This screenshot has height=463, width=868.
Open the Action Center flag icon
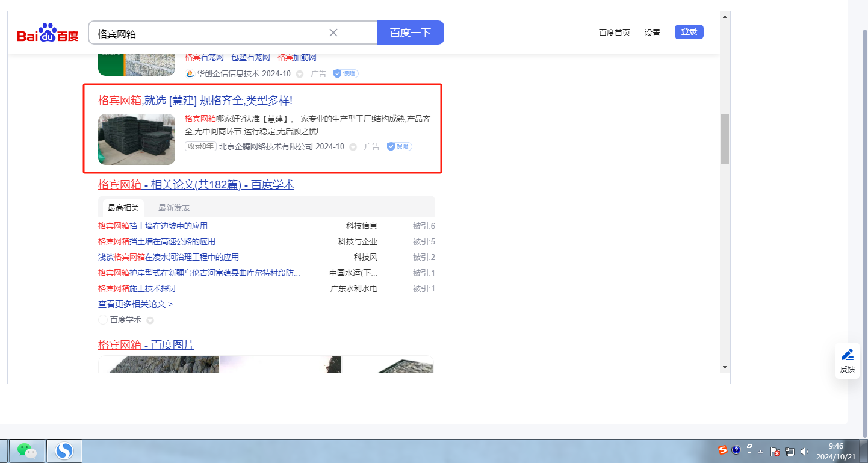[775, 451]
